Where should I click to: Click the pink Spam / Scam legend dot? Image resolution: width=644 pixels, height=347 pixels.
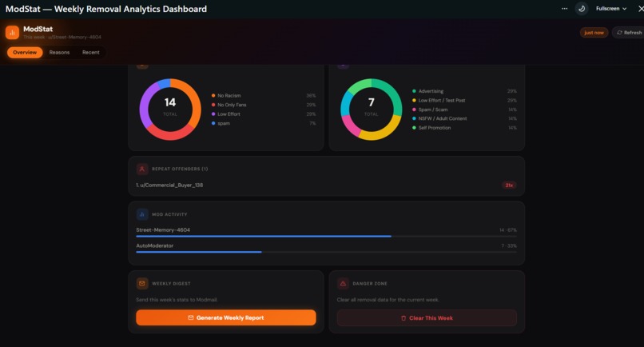414,110
